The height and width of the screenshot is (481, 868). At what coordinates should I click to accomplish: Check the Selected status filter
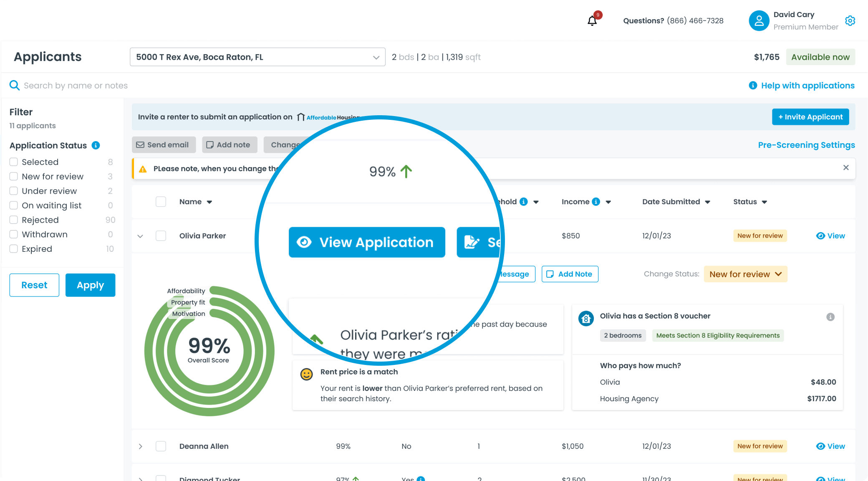(x=14, y=162)
